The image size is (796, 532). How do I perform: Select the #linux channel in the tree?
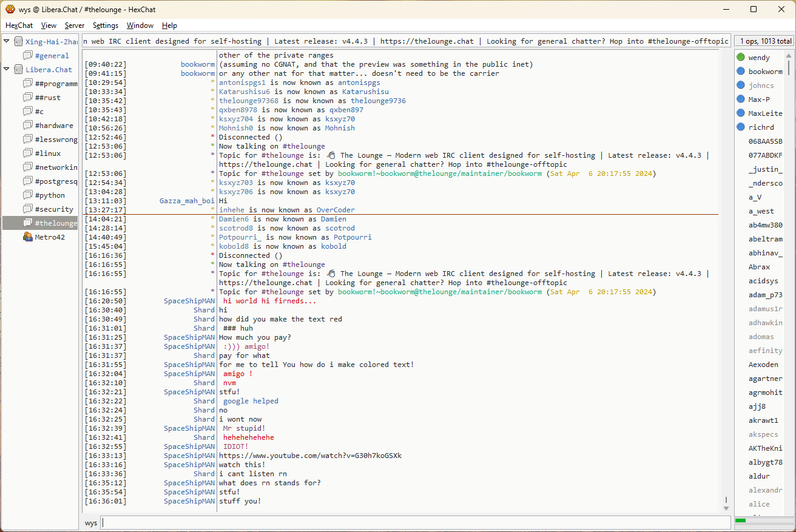point(47,153)
